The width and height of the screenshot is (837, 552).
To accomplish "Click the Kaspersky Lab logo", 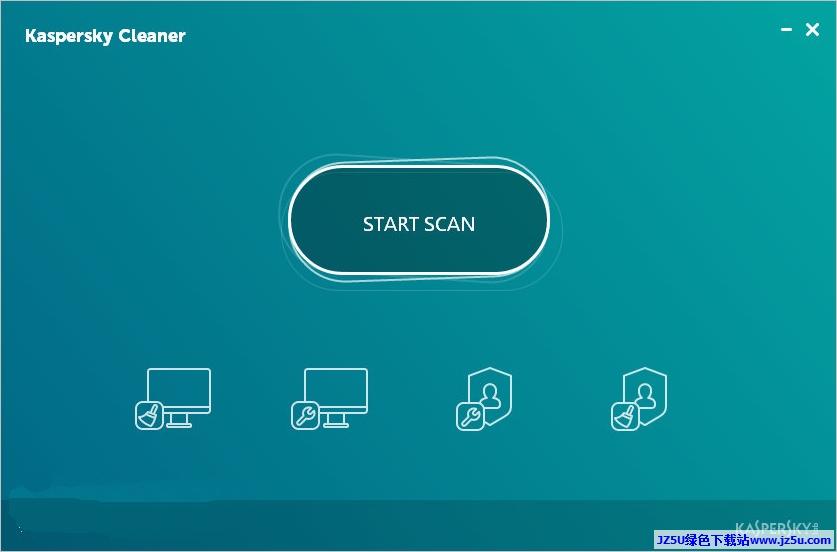I will [777, 529].
